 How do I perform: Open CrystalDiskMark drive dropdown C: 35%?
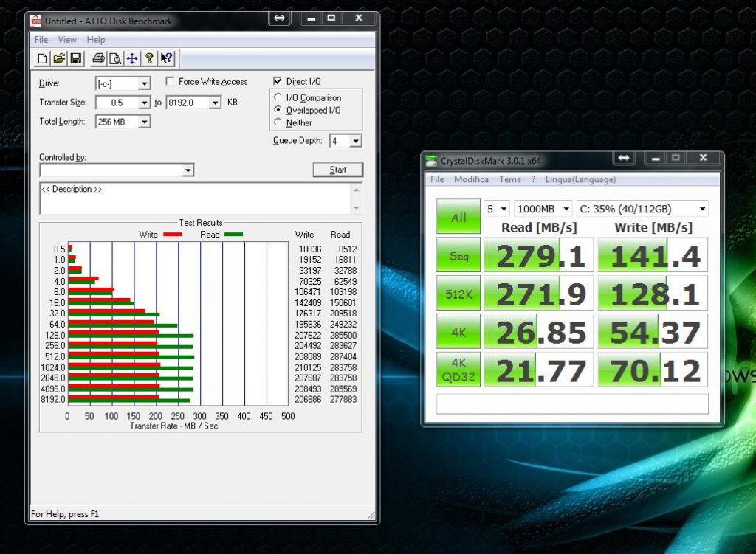coord(643,209)
